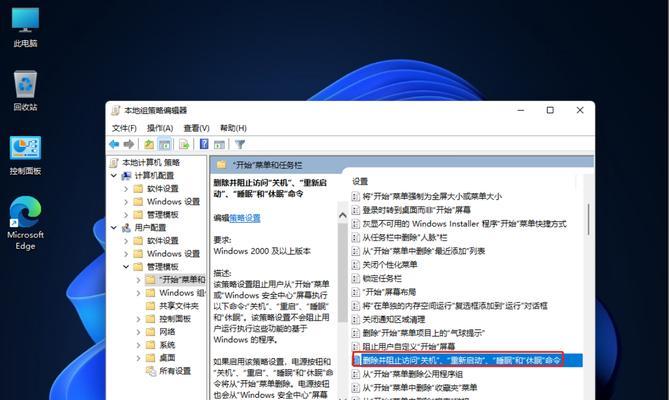Click the Export list toolbar icon
The height and width of the screenshot is (400, 669).
pos(184,145)
